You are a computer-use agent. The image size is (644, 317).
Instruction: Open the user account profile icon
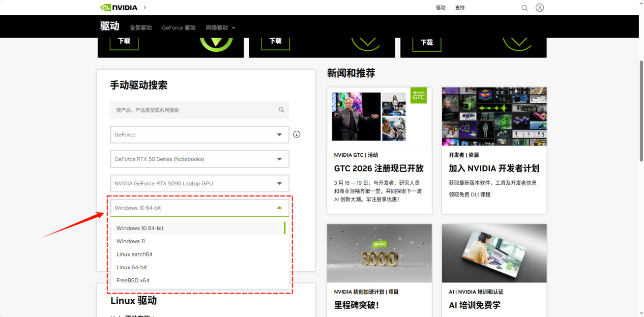[540, 8]
